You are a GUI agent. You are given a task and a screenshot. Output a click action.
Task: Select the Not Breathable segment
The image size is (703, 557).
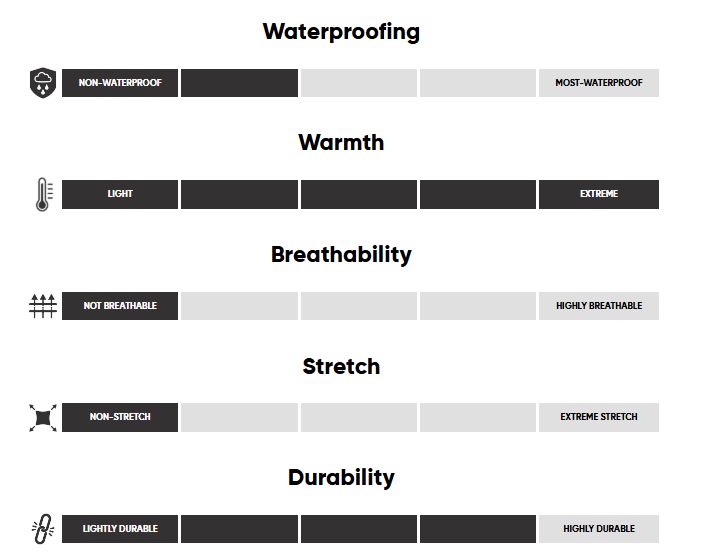click(x=120, y=306)
